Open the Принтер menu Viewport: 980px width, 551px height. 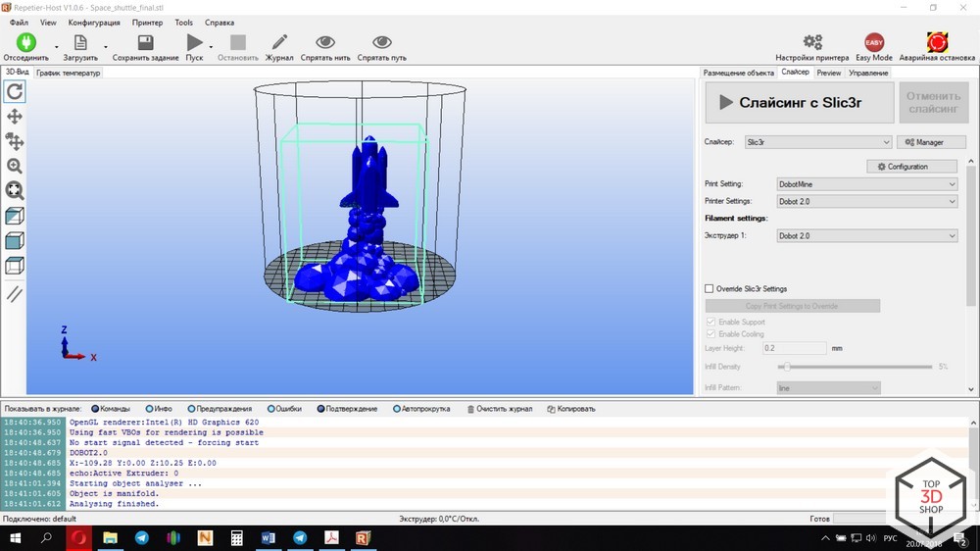click(148, 23)
